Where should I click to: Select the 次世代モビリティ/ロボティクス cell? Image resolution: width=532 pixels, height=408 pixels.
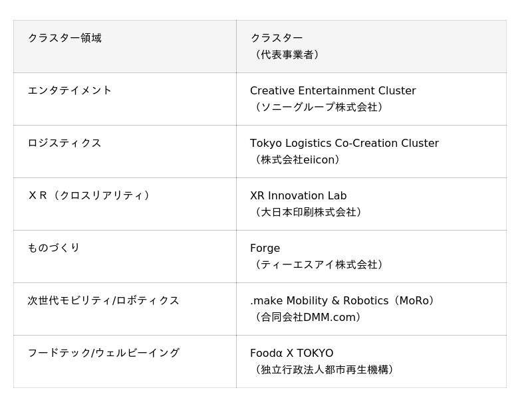pyautogui.click(x=104, y=300)
